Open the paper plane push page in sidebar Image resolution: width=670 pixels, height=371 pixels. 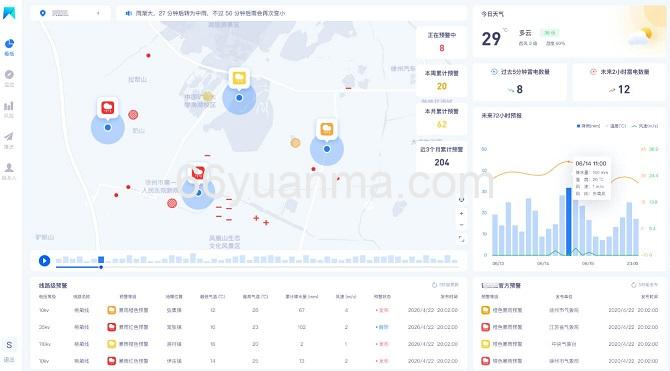tap(9, 136)
